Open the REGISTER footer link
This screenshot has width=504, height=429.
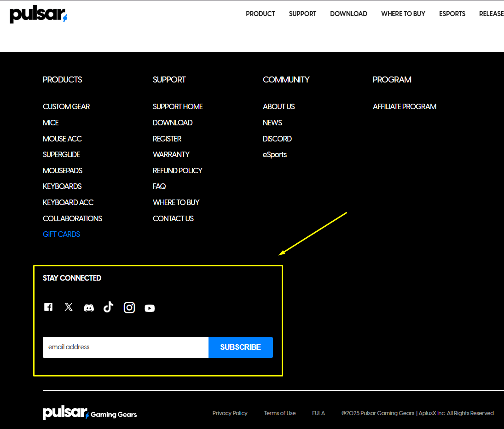tap(167, 139)
